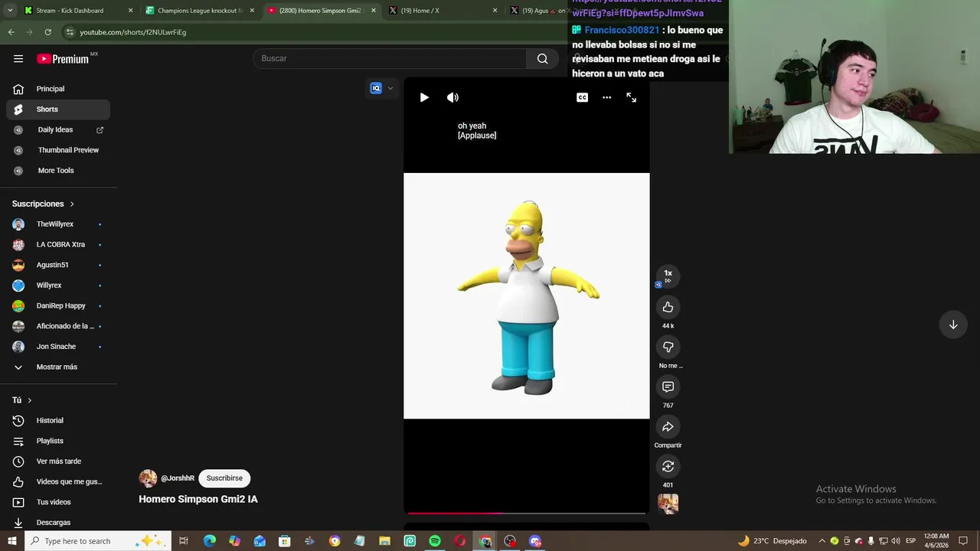This screenshot has height=551, width=980.
Task: Switch to Stream - Kick Dashboard tab
Action: point(77,11)
